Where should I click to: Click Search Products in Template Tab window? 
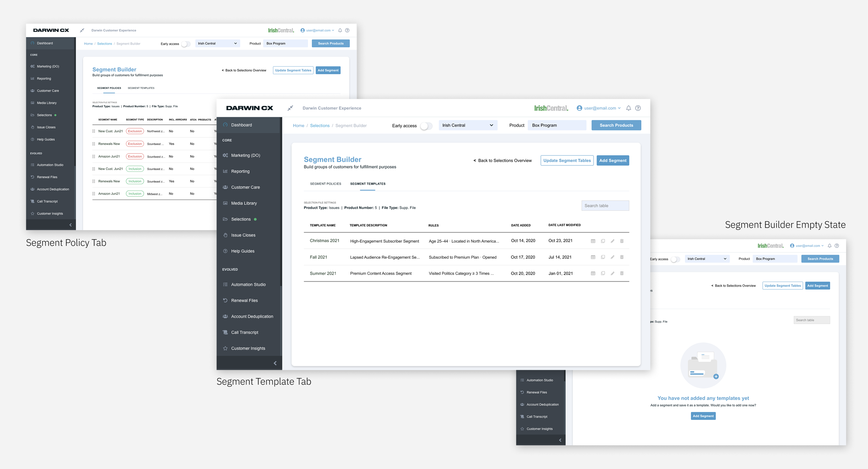(616, 125)
